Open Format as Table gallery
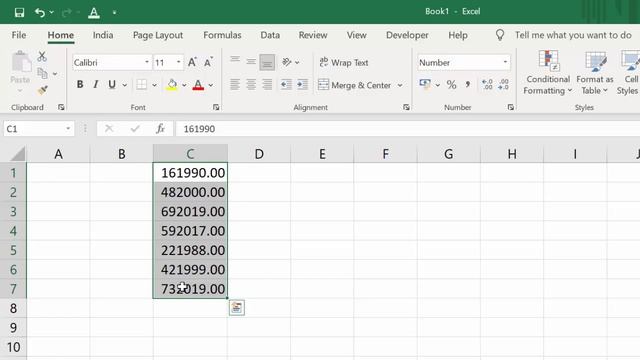The height and width of the screenshot is (360, 640). pos(595,73)
